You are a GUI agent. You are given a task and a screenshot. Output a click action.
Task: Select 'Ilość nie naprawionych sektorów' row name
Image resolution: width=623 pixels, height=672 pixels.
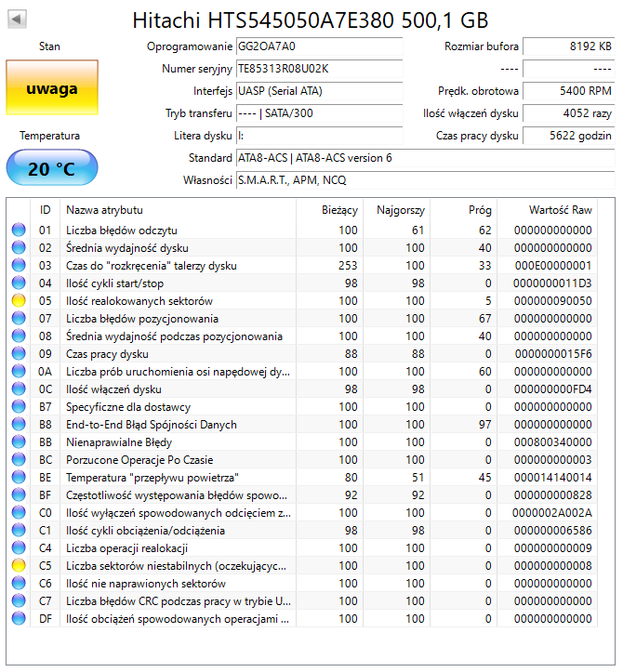point(146,584)
